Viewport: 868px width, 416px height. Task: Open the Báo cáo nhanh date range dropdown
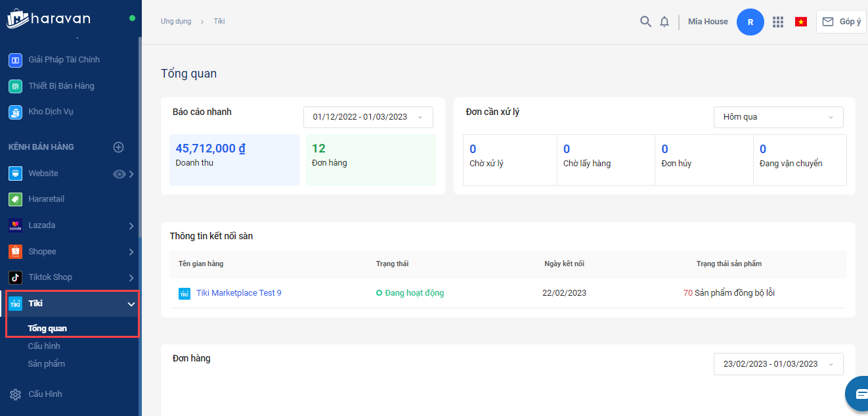click(368, 117)
